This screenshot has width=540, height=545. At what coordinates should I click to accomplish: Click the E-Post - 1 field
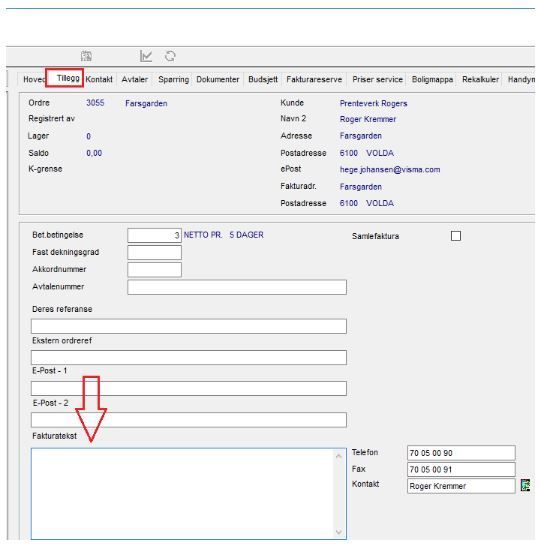189,388
